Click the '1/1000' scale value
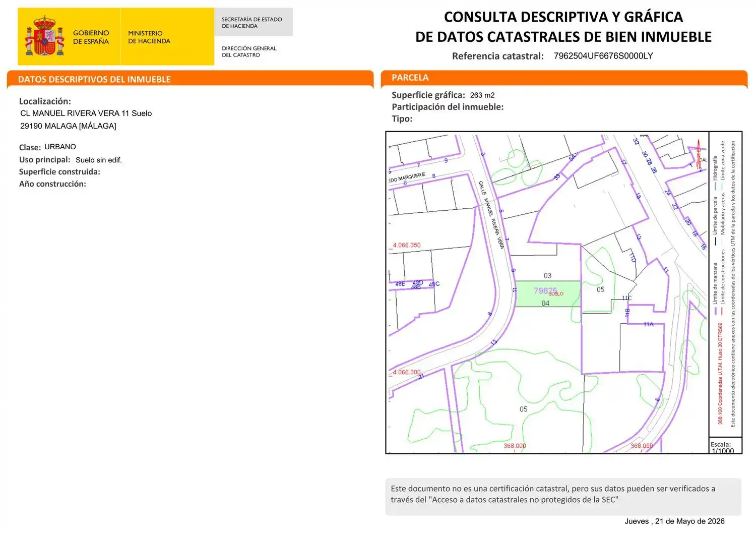 click(x=723, y=451)
